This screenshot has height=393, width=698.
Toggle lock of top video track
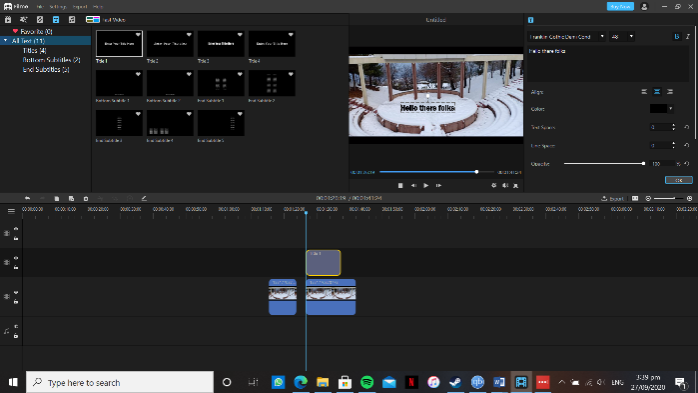pos(16,238)
